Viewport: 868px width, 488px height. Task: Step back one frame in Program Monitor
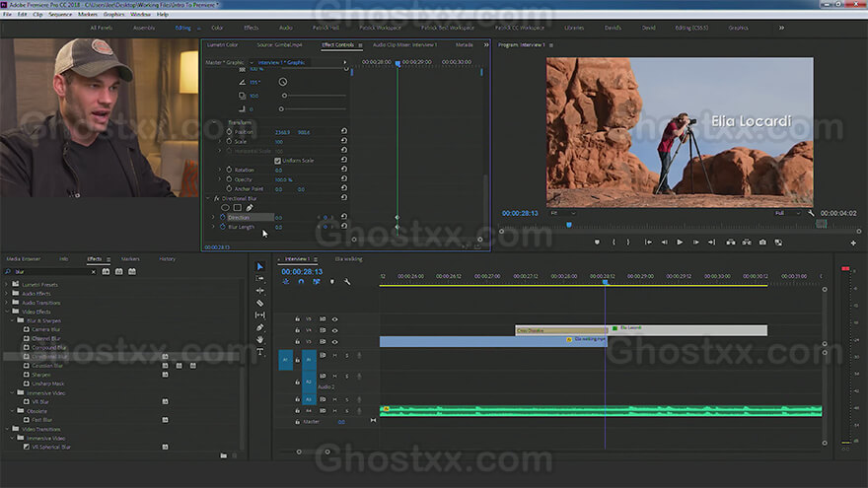(x=664, y=243)
